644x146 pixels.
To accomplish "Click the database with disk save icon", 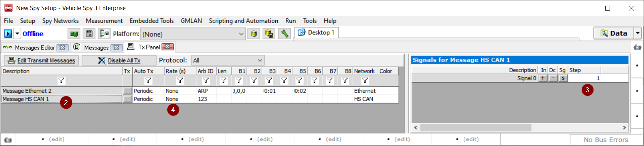I will coord(269,34).
